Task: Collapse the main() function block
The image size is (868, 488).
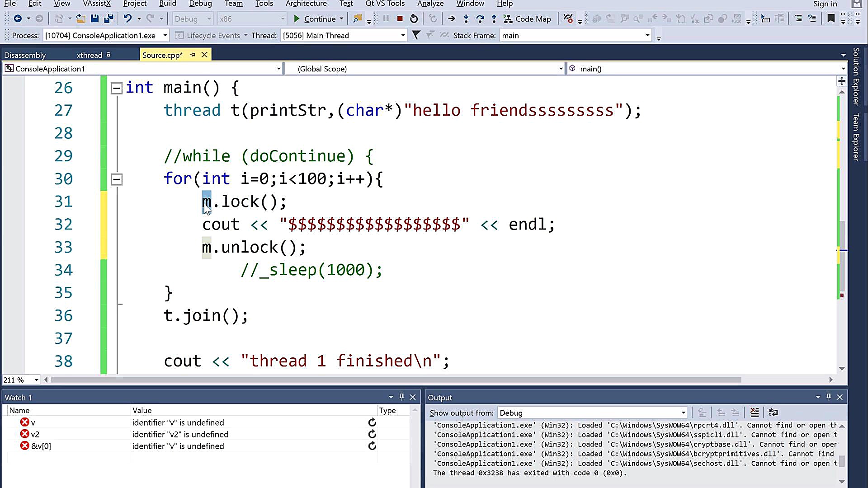Action: [x=117, y=88]
